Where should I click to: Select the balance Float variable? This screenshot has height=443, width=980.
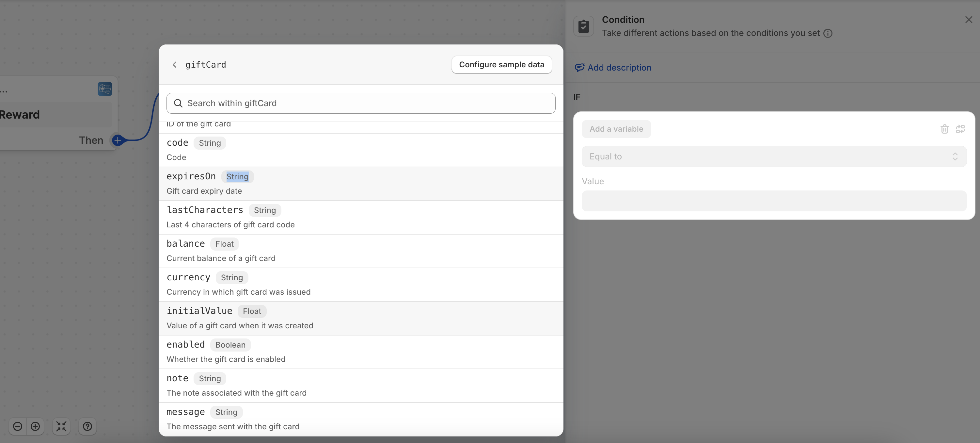click(361, 251)
